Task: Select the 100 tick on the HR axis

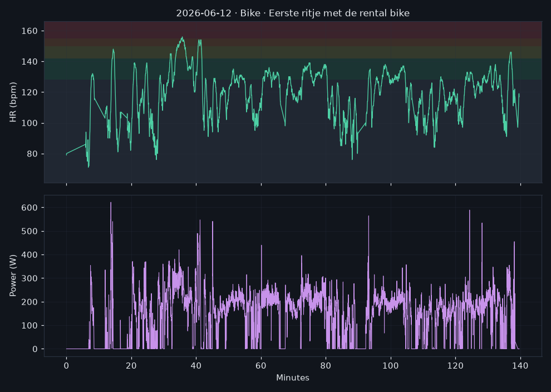Action: pos(30,124)
